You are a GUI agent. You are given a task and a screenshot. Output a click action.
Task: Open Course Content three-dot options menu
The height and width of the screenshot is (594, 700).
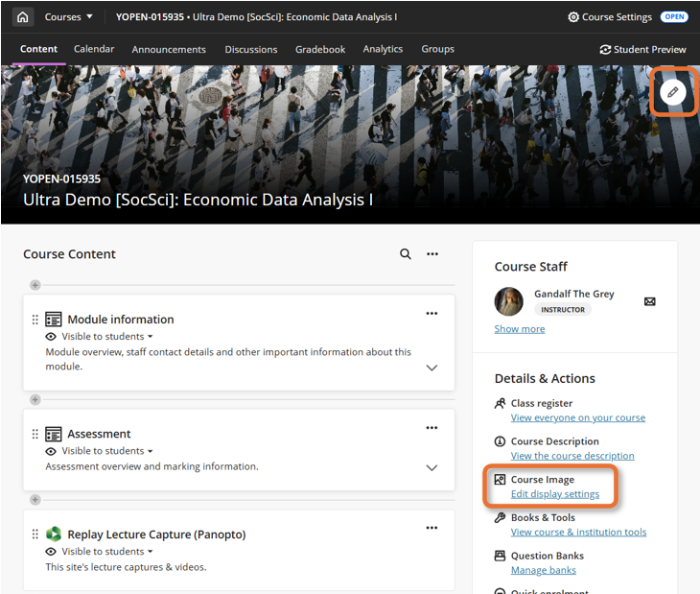point(432,254)
